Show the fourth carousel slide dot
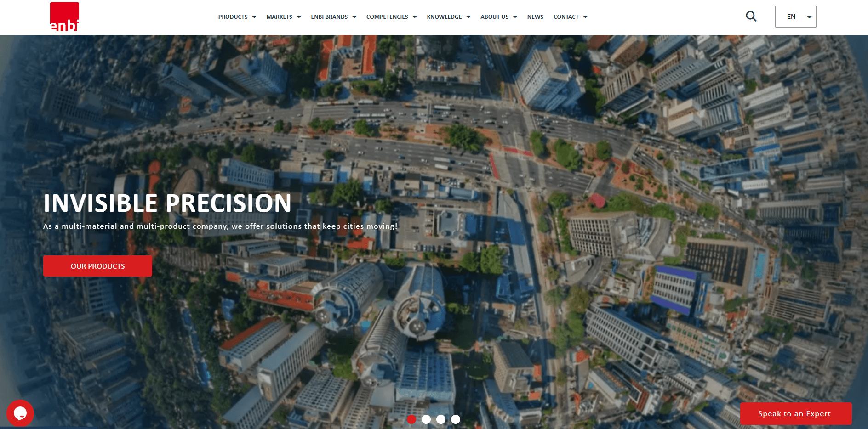868x429 pixels. (456, 419)
